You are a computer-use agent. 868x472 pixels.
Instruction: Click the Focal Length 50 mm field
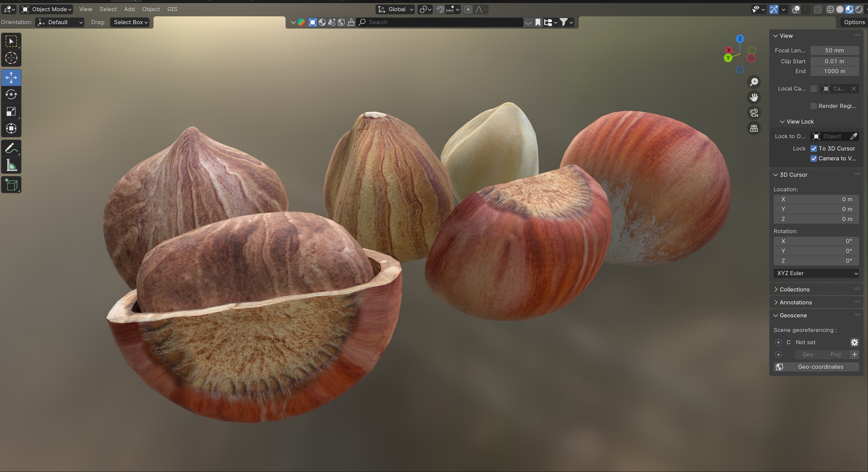tap(834, 50)
